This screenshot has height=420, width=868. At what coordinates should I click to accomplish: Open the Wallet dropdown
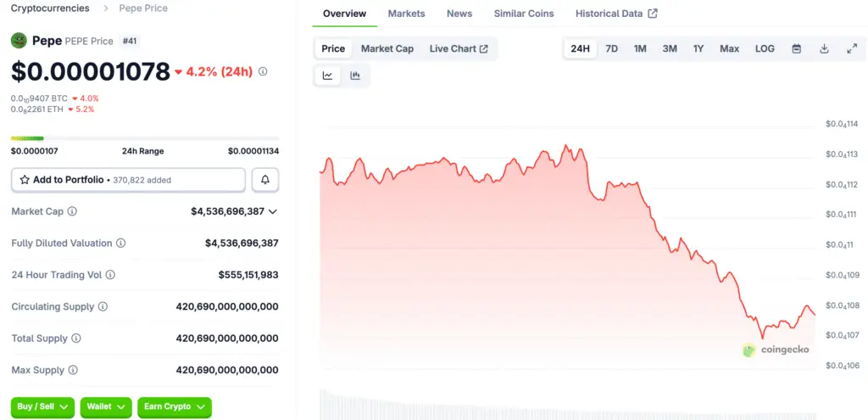point(106,406)
